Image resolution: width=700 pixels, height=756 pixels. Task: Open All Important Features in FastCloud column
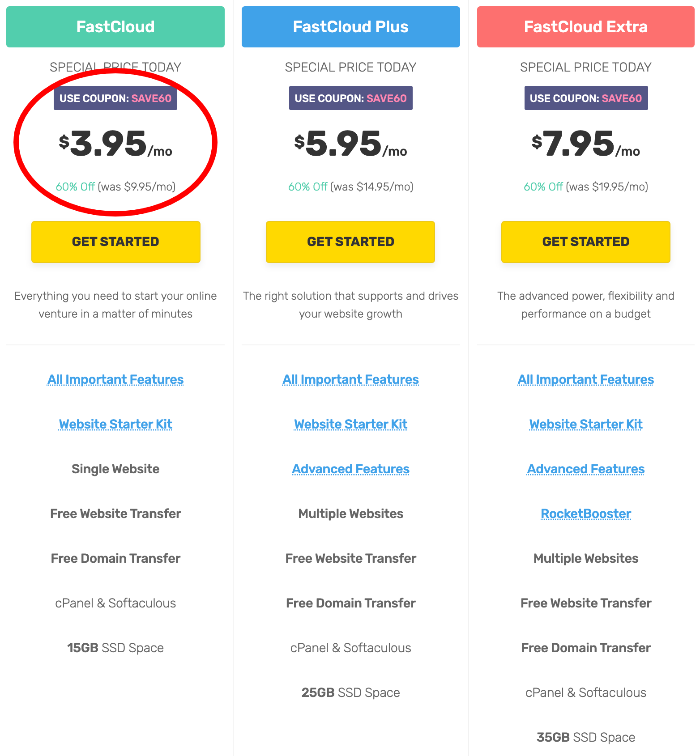pos(115,379)
